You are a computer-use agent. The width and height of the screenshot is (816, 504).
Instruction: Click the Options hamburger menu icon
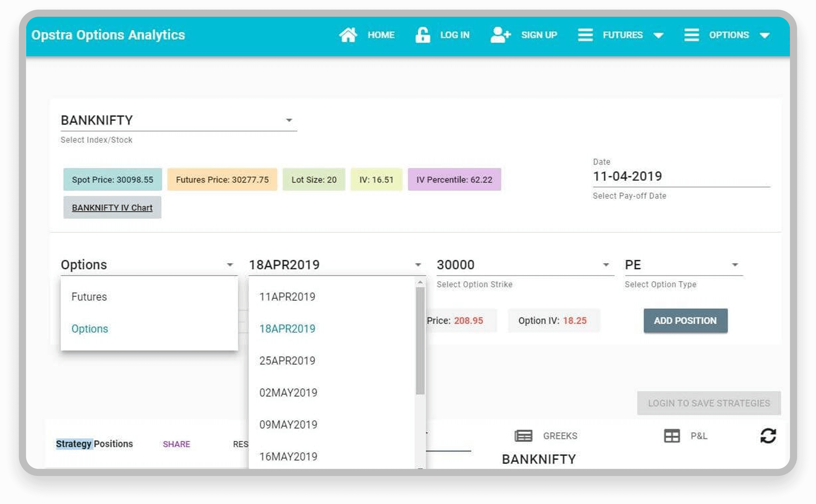pos(691,35)
